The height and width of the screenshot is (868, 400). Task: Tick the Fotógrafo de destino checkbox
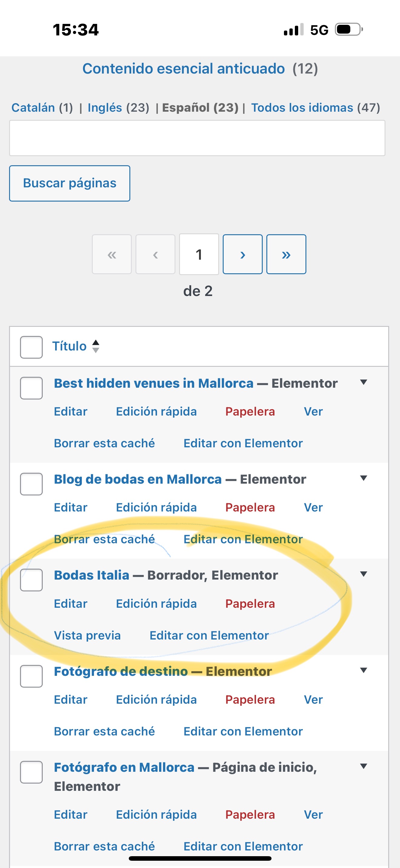(32, 676)
